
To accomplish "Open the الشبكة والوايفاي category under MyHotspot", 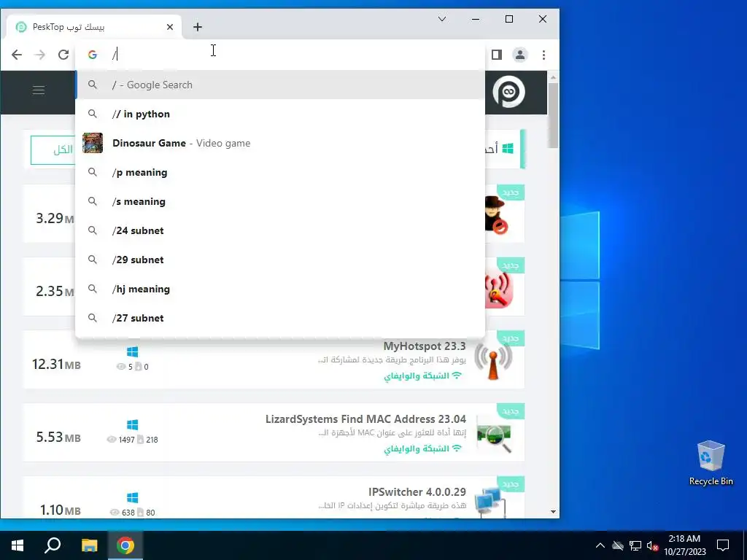I will [x=422, y=376].
